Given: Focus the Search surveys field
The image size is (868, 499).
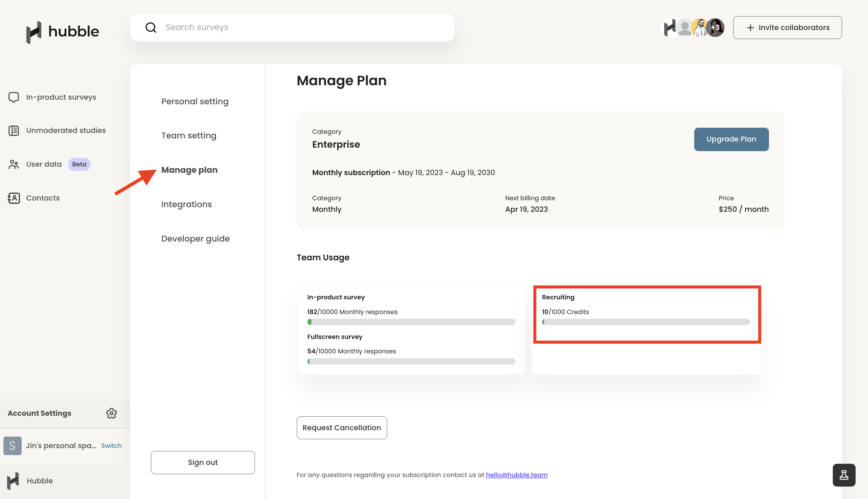Looking at the screenshot, I should click(292, 27).
